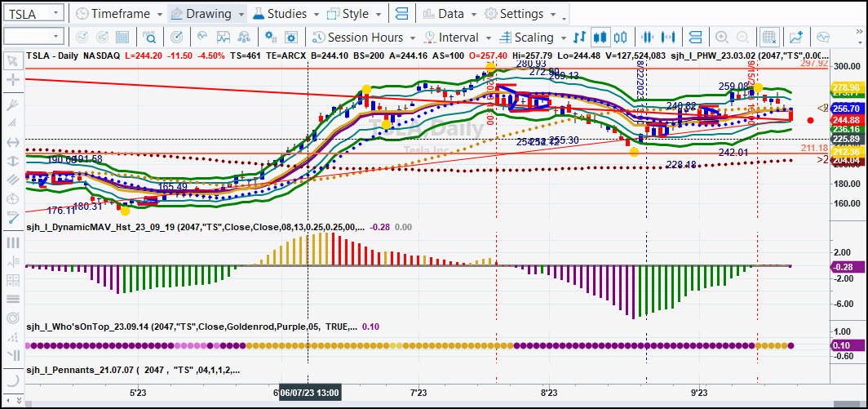This screenshot has height=409, width=868.
Task: Select the circular target drawing tool
Action: point(13,318)
